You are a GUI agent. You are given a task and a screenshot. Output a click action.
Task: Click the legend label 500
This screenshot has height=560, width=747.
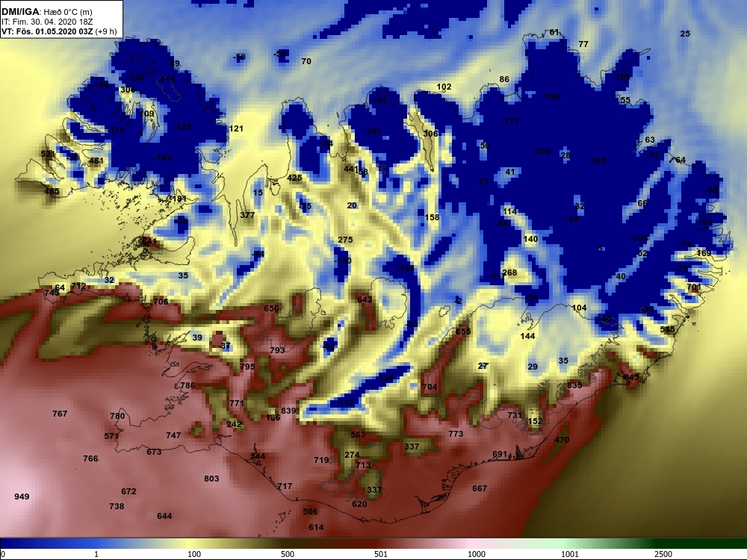point(288,554)
